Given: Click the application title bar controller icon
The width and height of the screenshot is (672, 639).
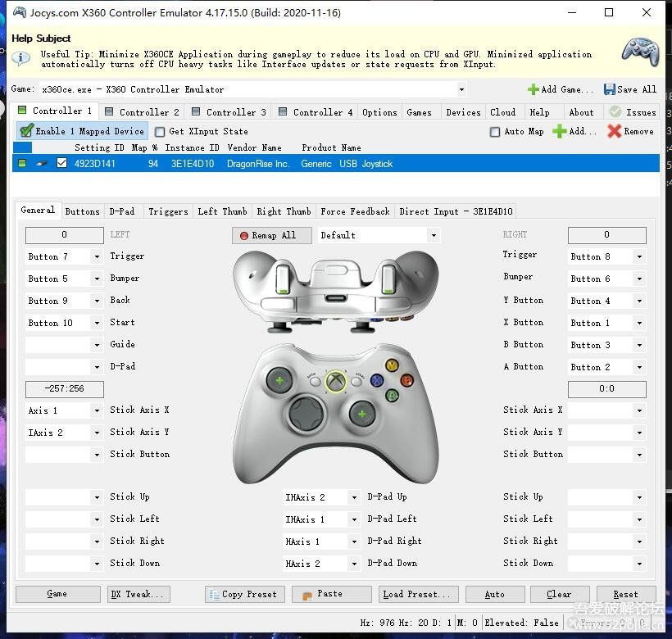Looking at the screenshot, I should (20, 12).
